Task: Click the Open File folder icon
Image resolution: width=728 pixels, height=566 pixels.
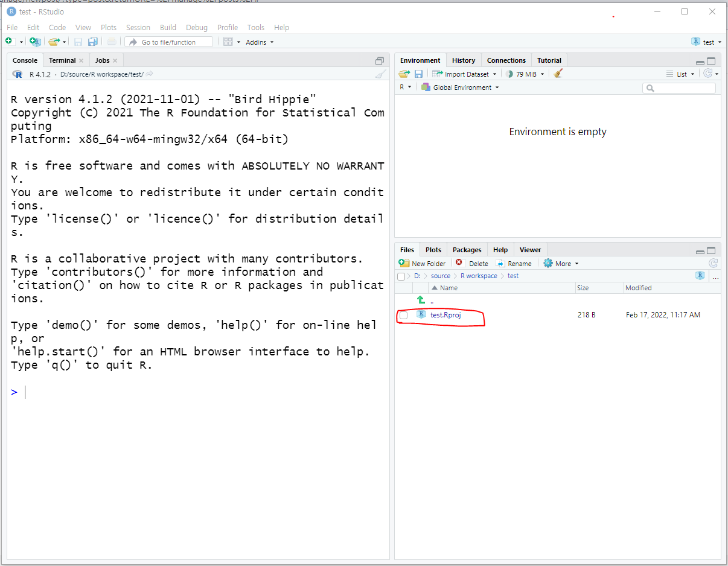Action: click(54, 42)
